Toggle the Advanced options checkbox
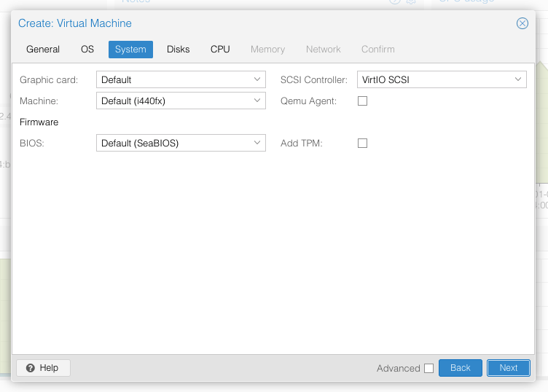The height and width of the screenshot is (392, 548). (x=428, y=369)
